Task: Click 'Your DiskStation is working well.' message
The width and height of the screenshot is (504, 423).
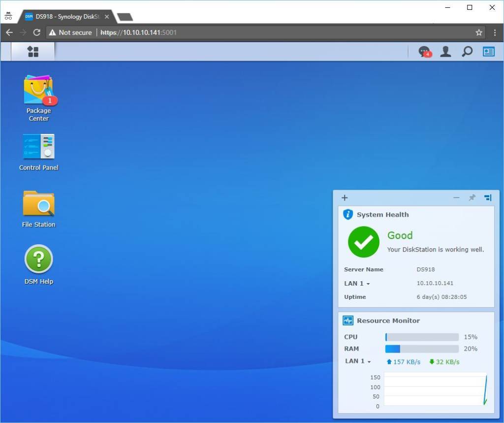Action: 435,249
